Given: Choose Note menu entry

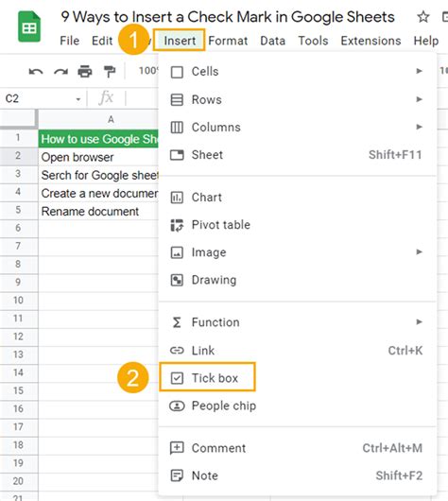Looking at the screenshot, I should coord(298,475).
